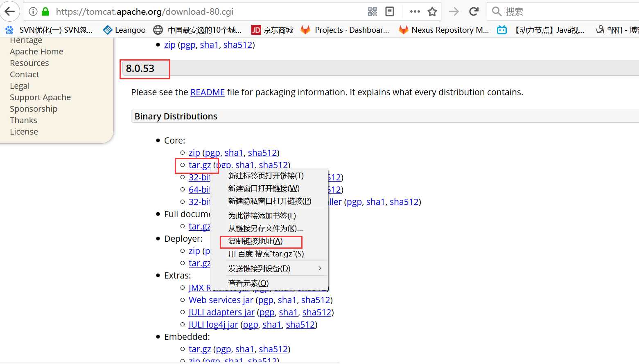Click Core zip download link
This screenshot has width=639, height=364.
[194, 153]
